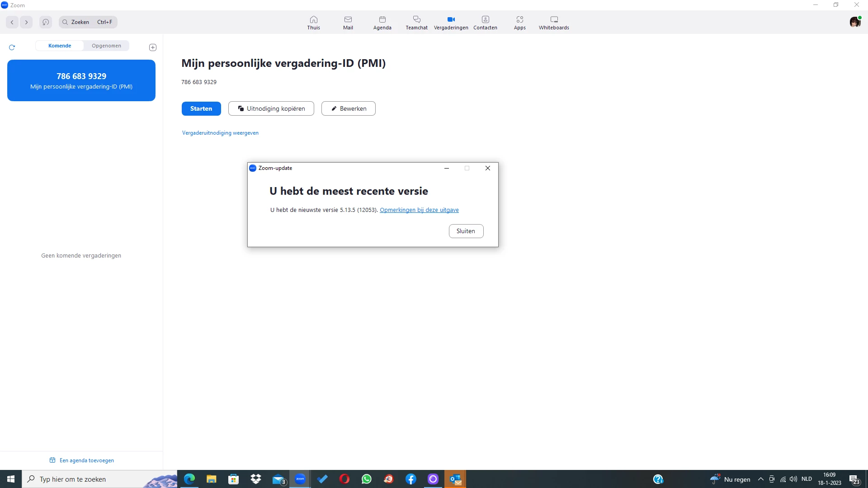This screenshot has height=488, width=868.
Task: Open the Opmerkingen bij deze uitgave link
Action: tap(419, 210)
